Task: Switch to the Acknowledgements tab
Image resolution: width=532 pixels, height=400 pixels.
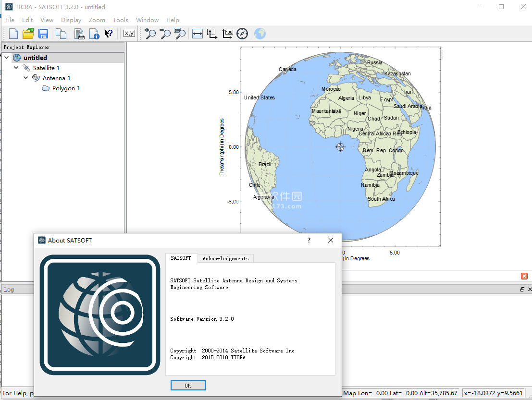Action: [225, 258]
